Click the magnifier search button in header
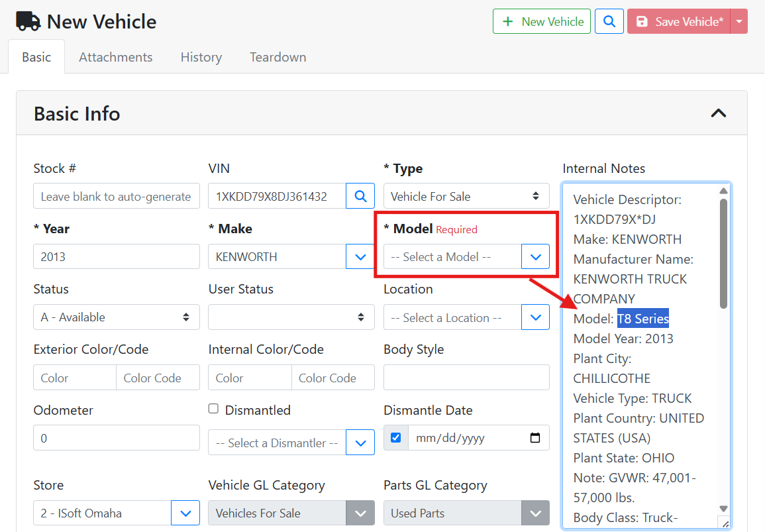The height and width of the screenshot is (532, 765). pos(609,21)
